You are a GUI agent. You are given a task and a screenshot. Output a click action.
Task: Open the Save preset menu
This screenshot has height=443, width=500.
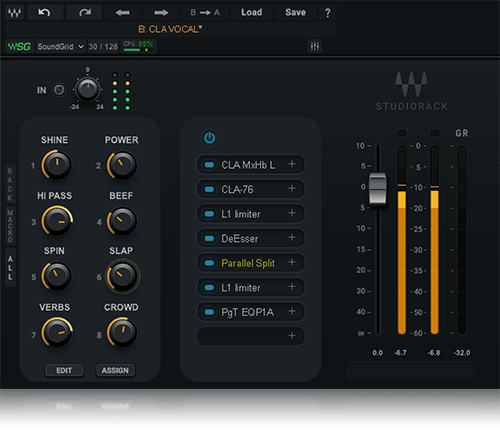pyautogui.click(x=295, y=13)
